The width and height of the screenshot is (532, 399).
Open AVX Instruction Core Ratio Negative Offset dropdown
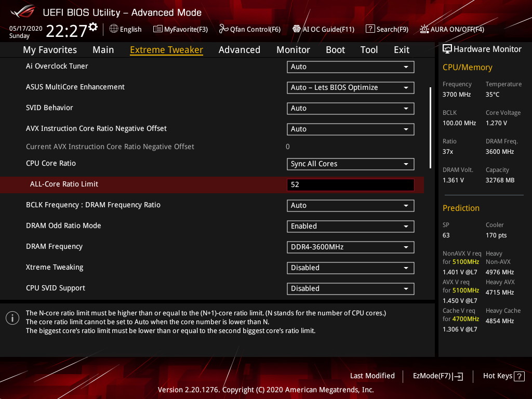point(351,129)
